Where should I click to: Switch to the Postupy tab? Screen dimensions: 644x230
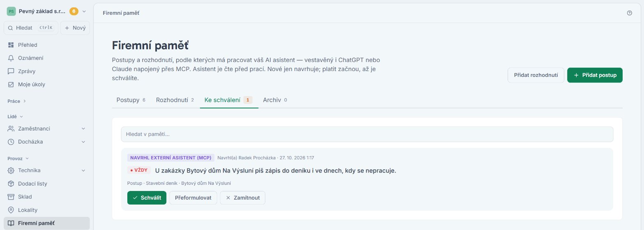[x=131, y=100]
